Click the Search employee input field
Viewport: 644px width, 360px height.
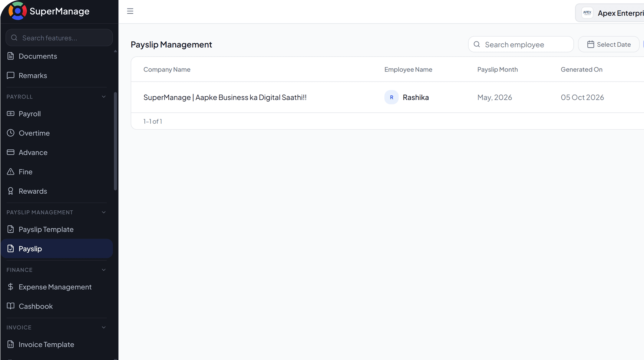point(521,45)
